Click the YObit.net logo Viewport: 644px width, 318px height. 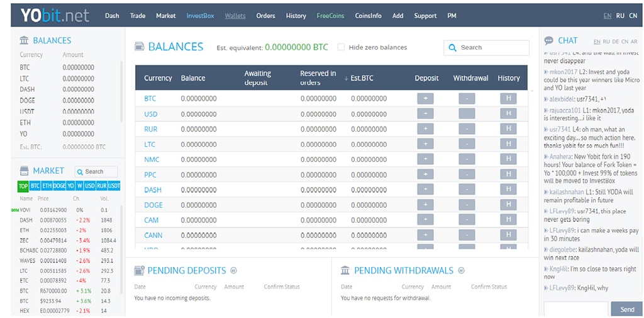pyautogui.click(x=55, y=16)
